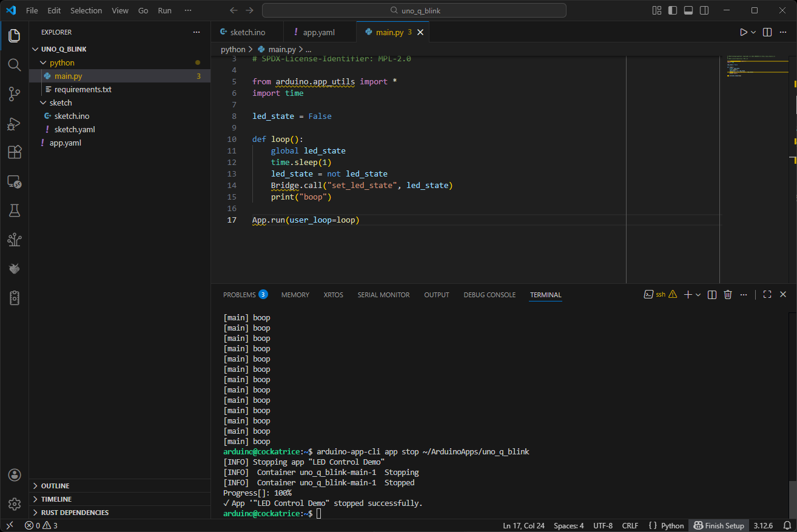Open Run and Debug view

click(15, 123)
